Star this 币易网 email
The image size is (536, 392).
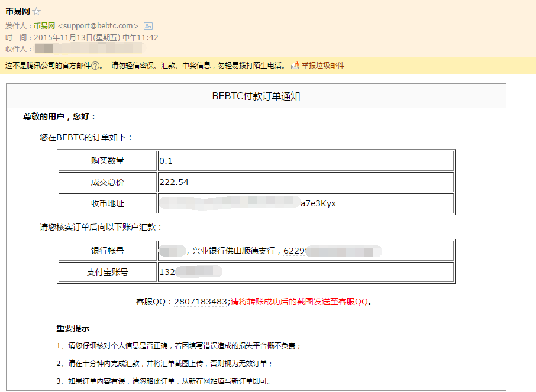(36, 12)
